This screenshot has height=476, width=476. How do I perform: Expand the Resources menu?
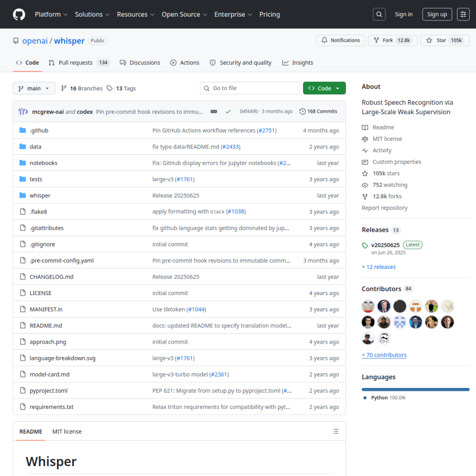[x=135, y=14]
